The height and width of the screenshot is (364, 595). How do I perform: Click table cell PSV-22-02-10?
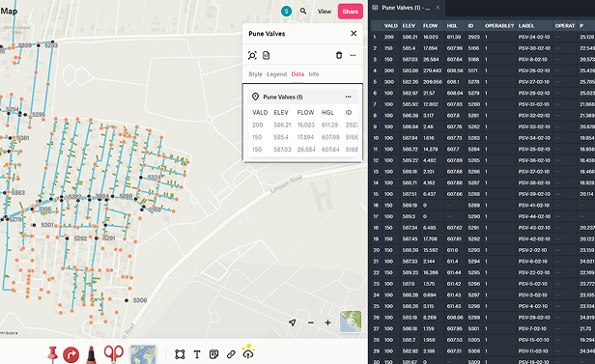[x=534, y=272]
